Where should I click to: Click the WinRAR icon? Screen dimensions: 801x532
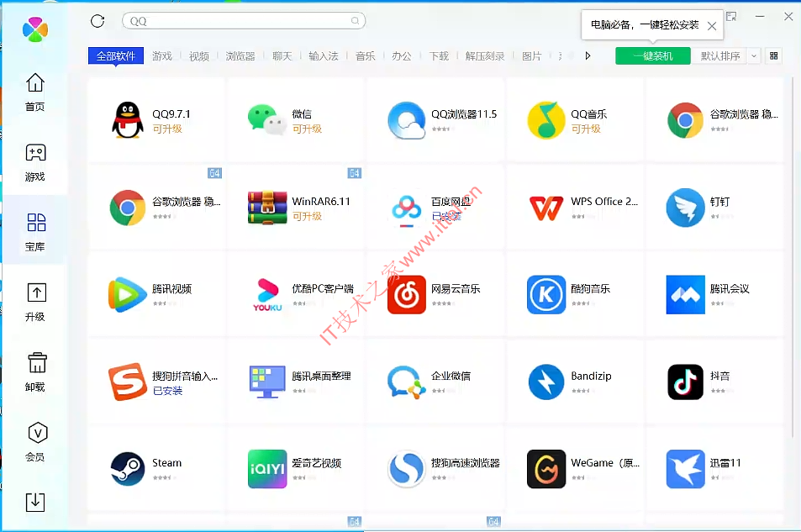click(267, 208)
